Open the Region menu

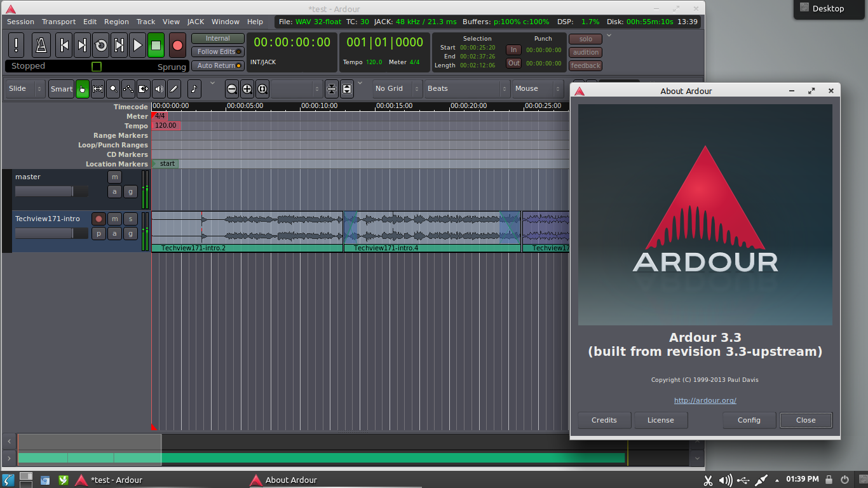pos(116,22)
